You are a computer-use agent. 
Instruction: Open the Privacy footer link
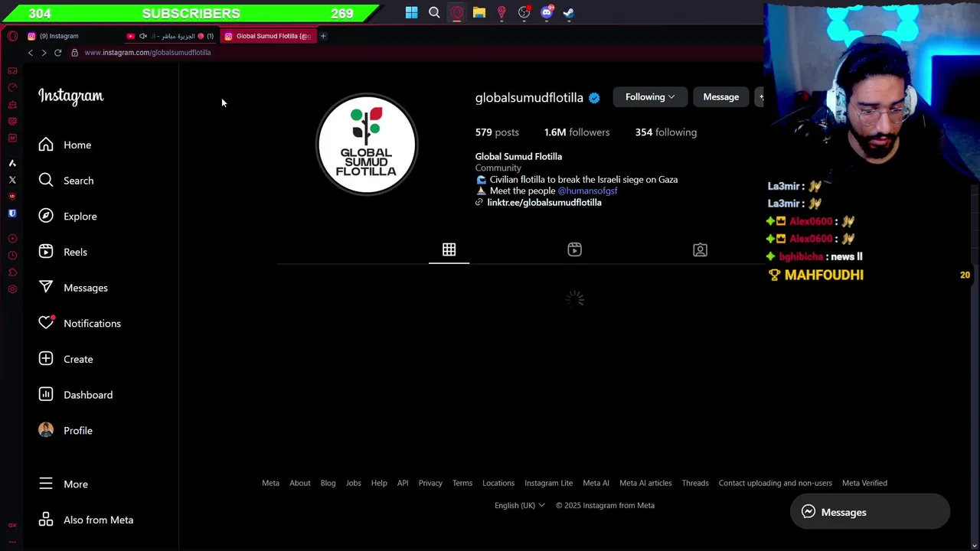430,483
